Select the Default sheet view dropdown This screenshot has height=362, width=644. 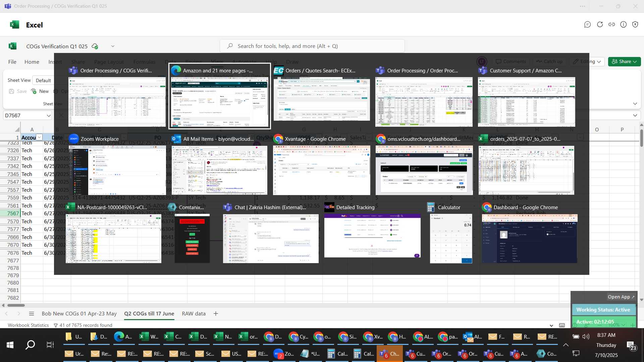44,80
